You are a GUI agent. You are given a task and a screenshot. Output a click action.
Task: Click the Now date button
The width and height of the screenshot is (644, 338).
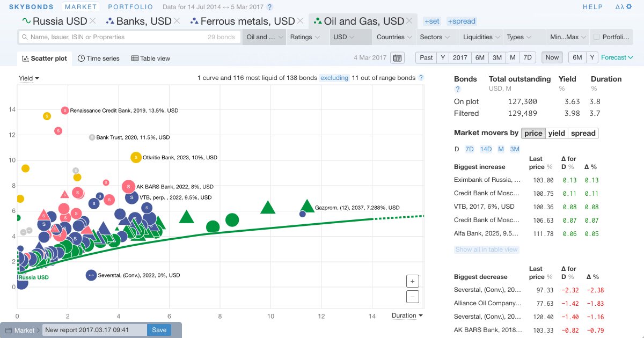(x=552, y=57)
